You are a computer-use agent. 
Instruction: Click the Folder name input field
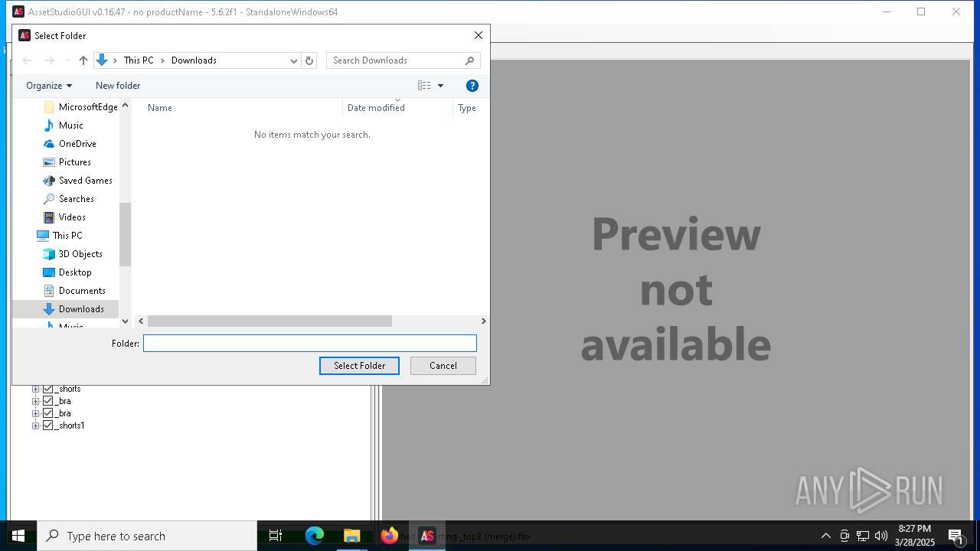310,344
